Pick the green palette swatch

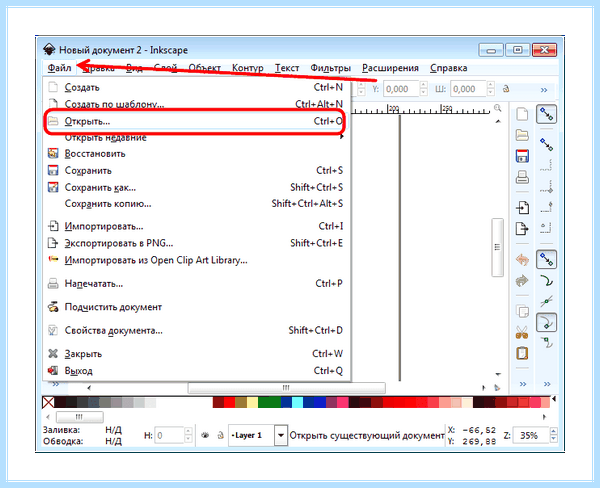point(269,402)
